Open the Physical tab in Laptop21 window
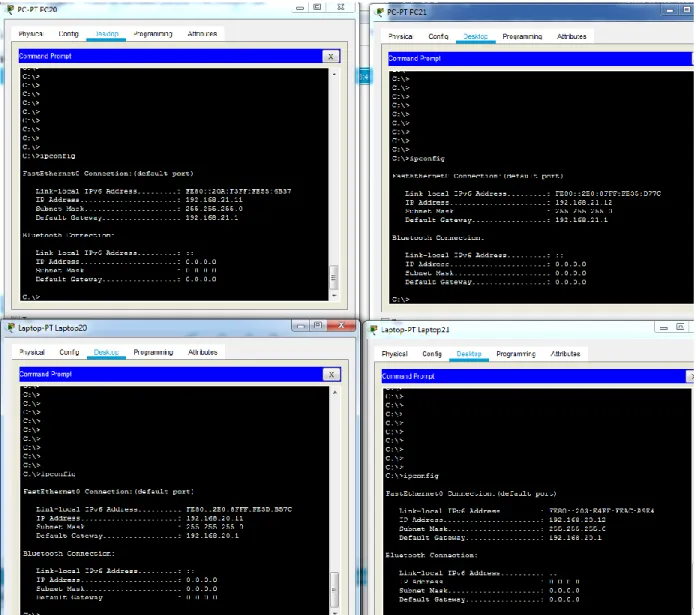The height and width of the screenshot is (615, 696). coord(395,354)
